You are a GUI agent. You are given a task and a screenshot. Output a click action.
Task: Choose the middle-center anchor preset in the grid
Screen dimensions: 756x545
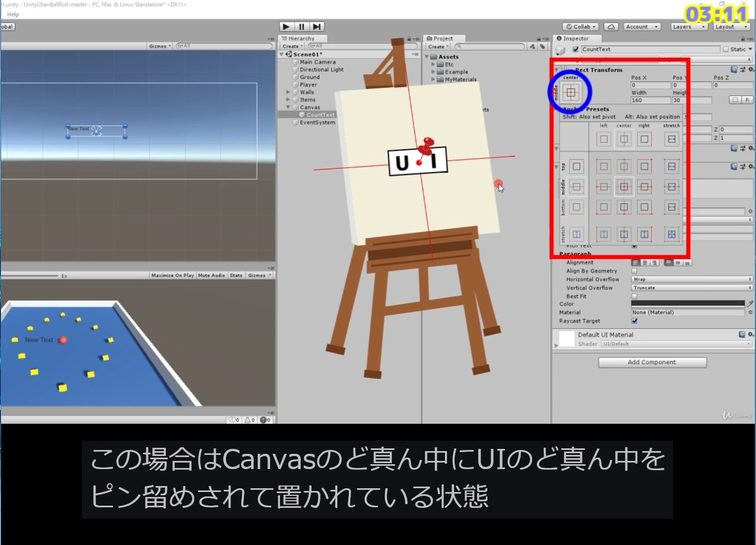coord(624,187)
